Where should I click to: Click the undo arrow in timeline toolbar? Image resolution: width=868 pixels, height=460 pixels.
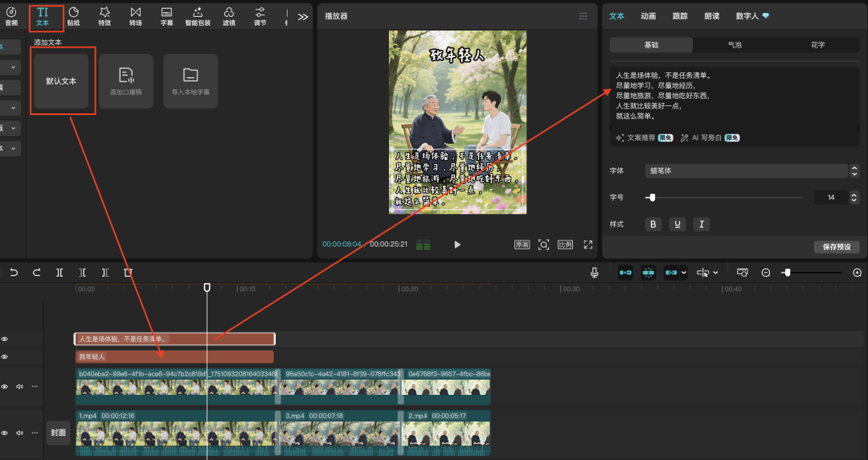click(x=14, y=273)
